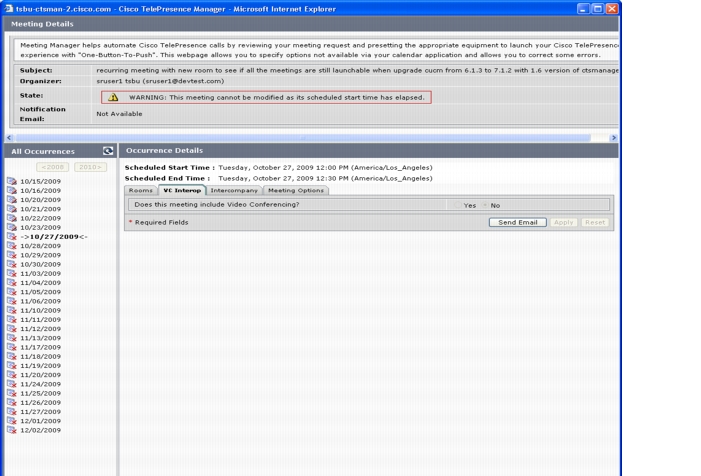
Task: Select the 11/27/2009 occurrence
Action: [x=40, y=412]
